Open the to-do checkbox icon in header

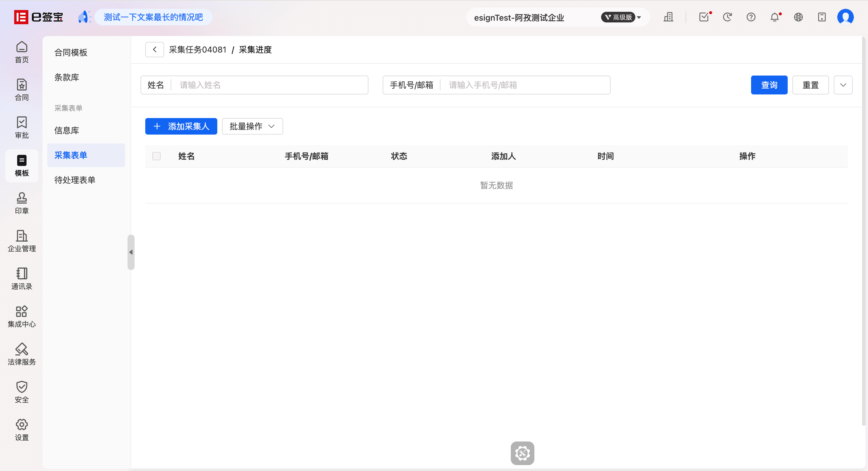[x=704, y=17]
